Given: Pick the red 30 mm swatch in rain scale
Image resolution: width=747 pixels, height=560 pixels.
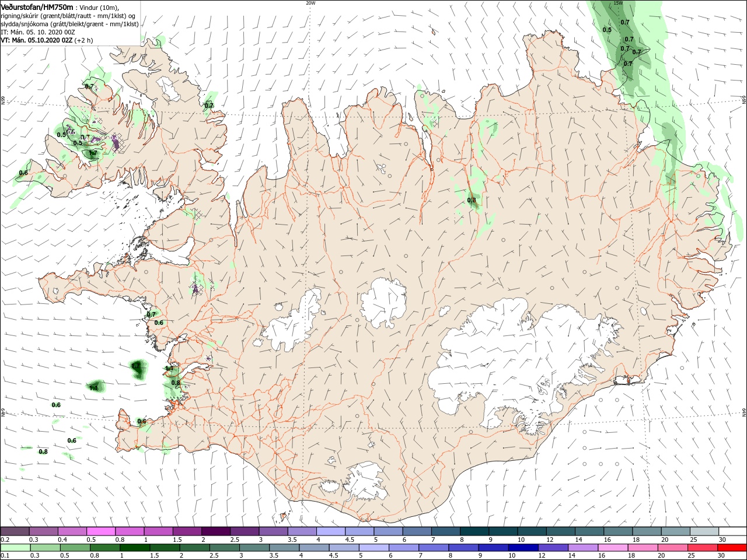Looking at the screenshot, I should pyautogui.click(x=732, y=548).
